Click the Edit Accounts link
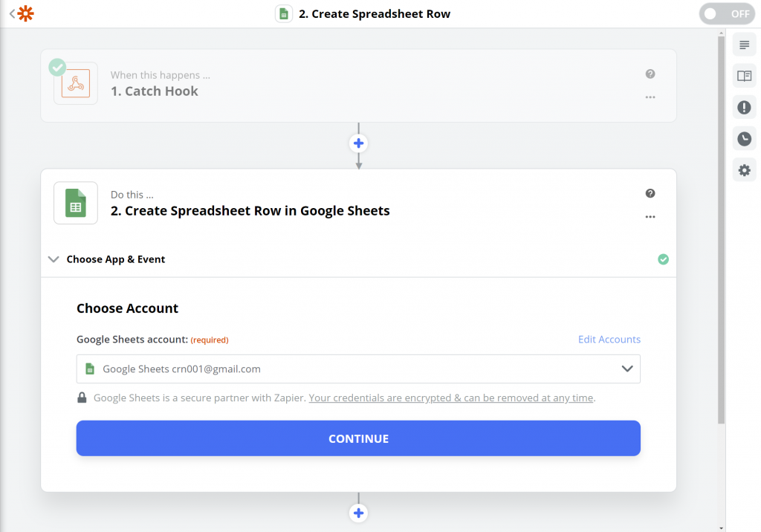The image size is (761, 532). 609,340
